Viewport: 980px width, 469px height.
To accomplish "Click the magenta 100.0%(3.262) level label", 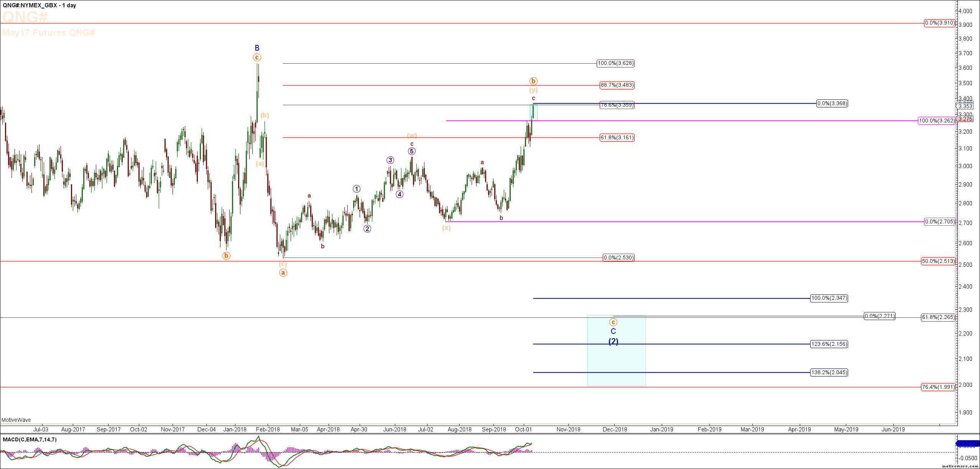I will [x=937, y=121].
